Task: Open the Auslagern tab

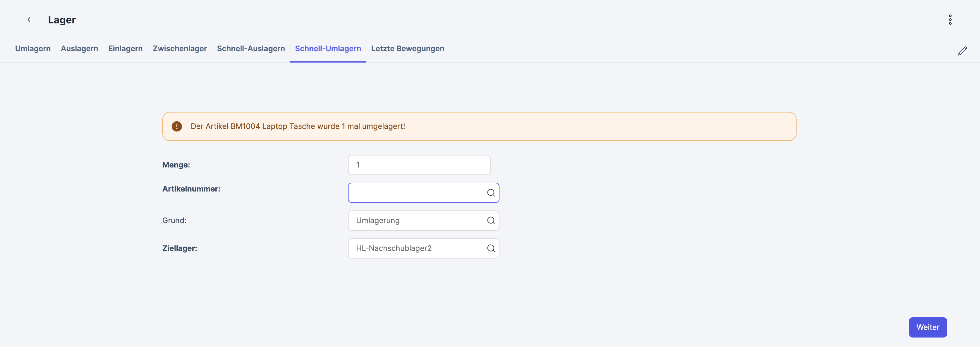Action: click(79, 49)
